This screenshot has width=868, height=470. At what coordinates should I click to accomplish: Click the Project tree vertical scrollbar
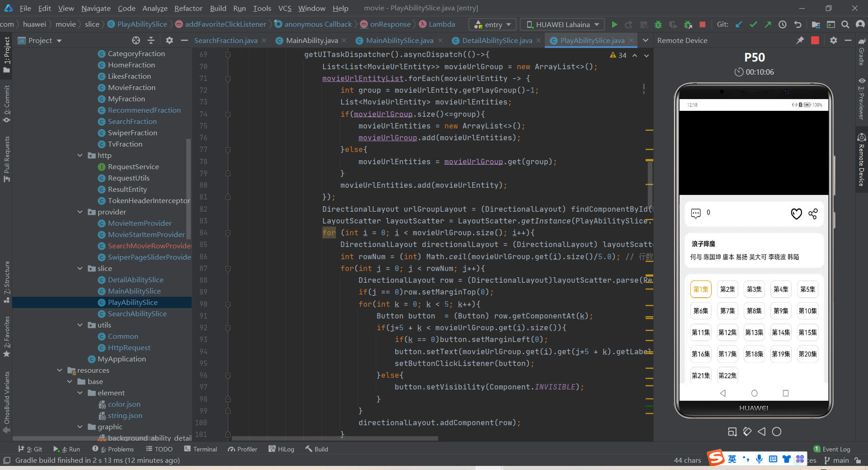(189, 188)
